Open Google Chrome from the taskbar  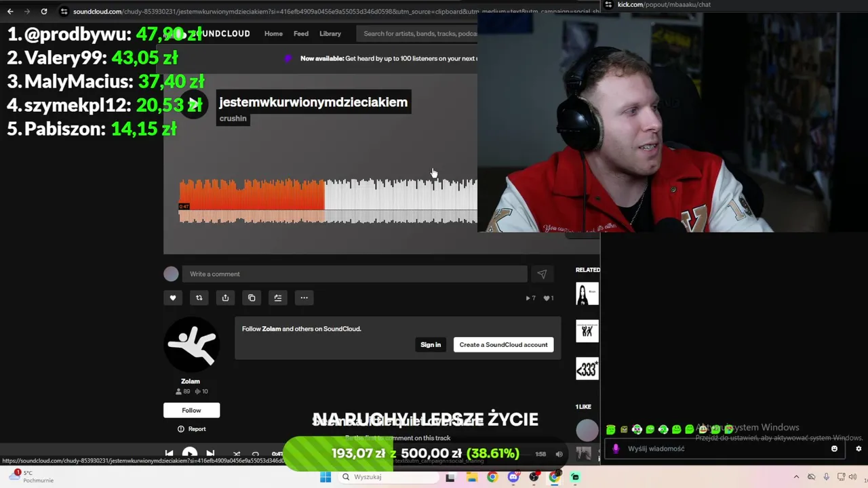(492, 477)
